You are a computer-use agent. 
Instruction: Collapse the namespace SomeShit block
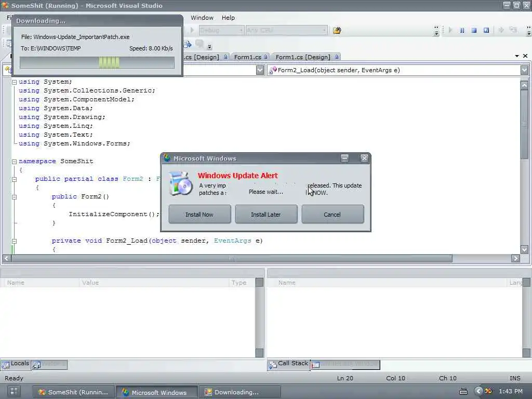14,162
